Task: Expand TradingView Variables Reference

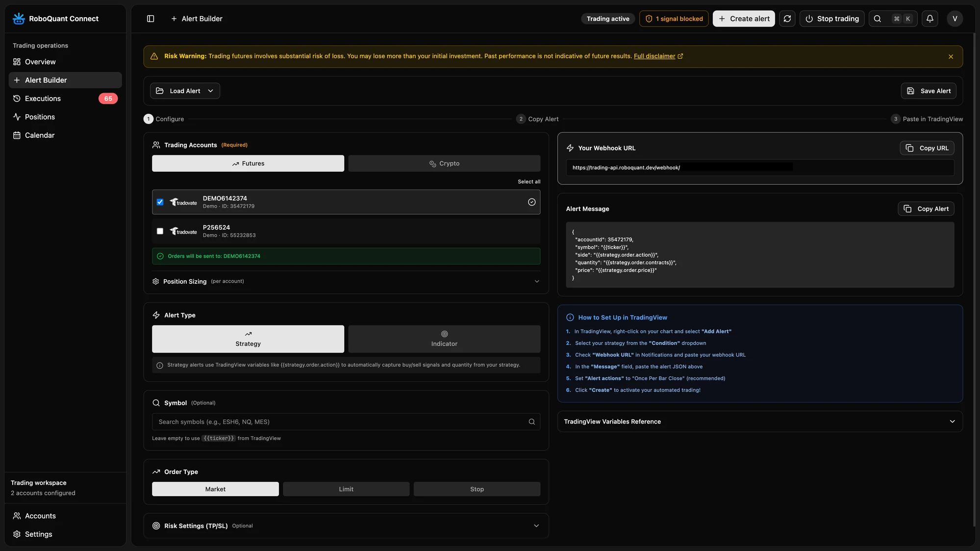Action: coord(760,422)
